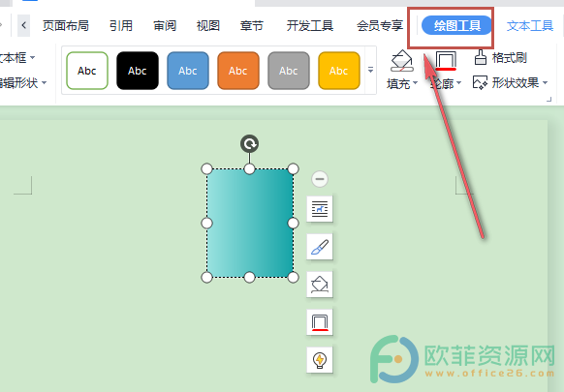This screenshot has width=564, height=392.
Task: Click the top-center resize handle of shape
Action: [250, 168]
